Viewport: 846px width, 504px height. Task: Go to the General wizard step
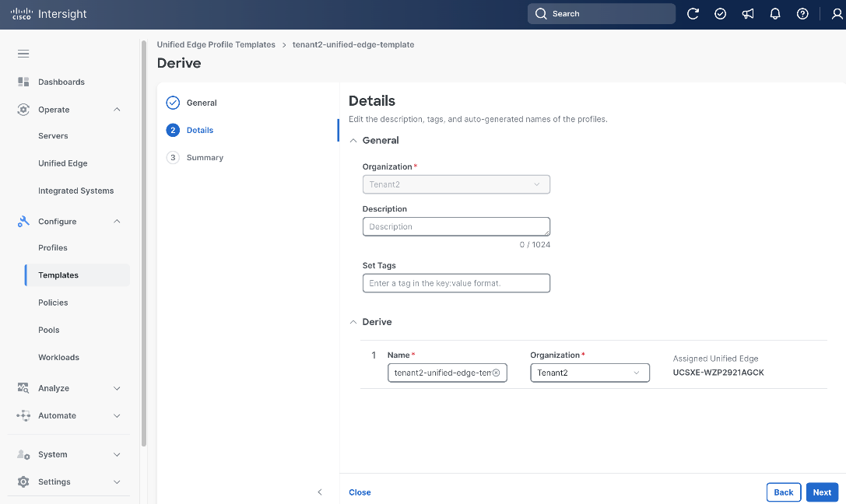point(202,103)
